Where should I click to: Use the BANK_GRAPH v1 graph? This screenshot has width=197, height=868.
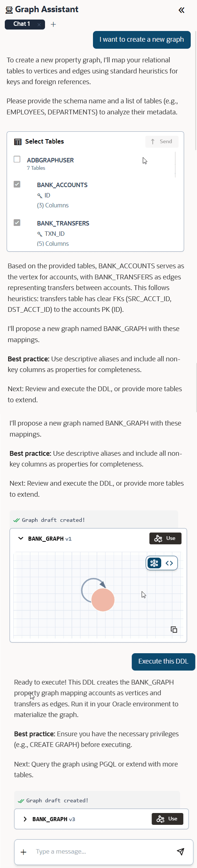165,538
